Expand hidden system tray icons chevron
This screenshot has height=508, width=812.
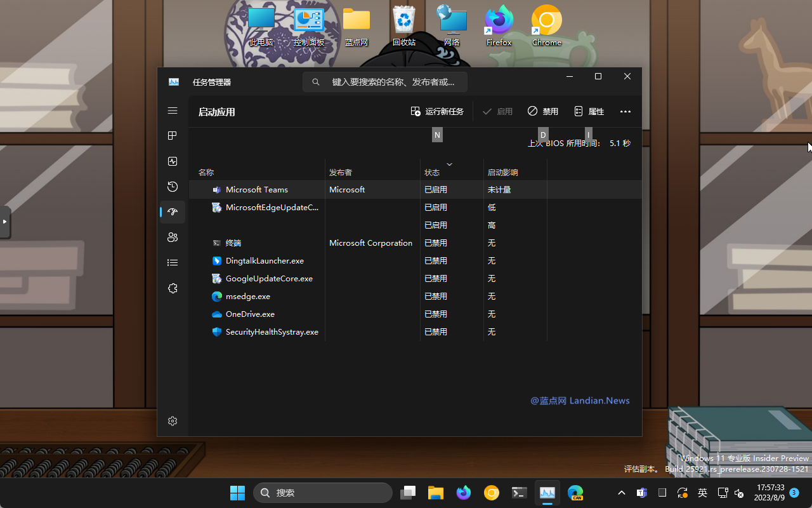(622, 493)
